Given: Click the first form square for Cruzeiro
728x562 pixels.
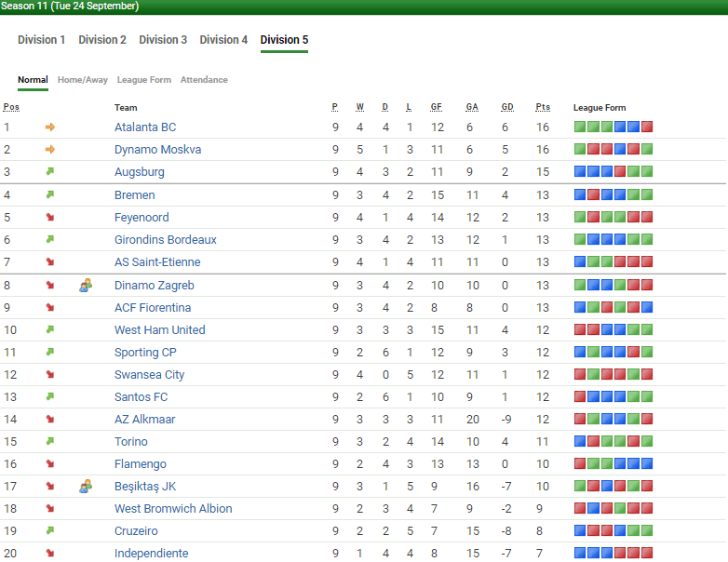Looking at the screenshot, I should pyautogui.click(x=580, y=531).
